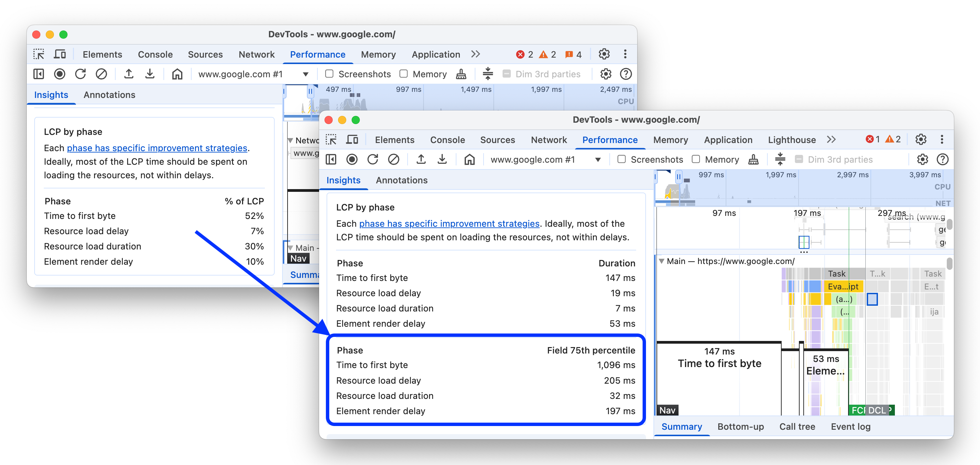
Task: Switch to the Lighthouse panel
Action: coord(791,140)
